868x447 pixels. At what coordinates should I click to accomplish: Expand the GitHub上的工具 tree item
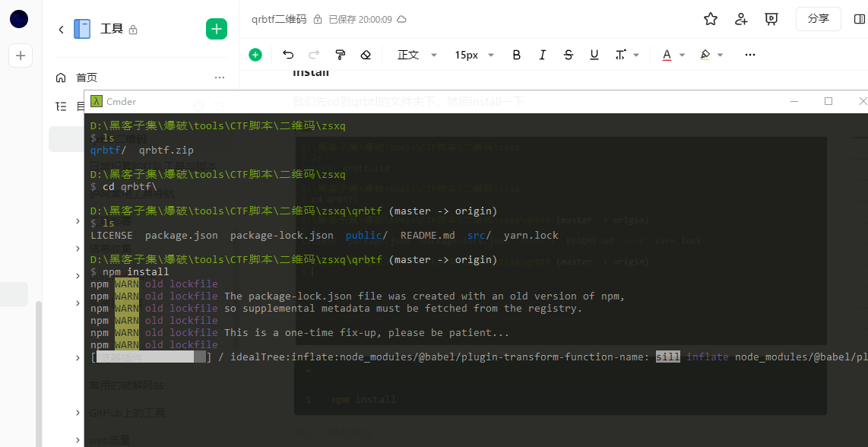[x=78, y=413]
